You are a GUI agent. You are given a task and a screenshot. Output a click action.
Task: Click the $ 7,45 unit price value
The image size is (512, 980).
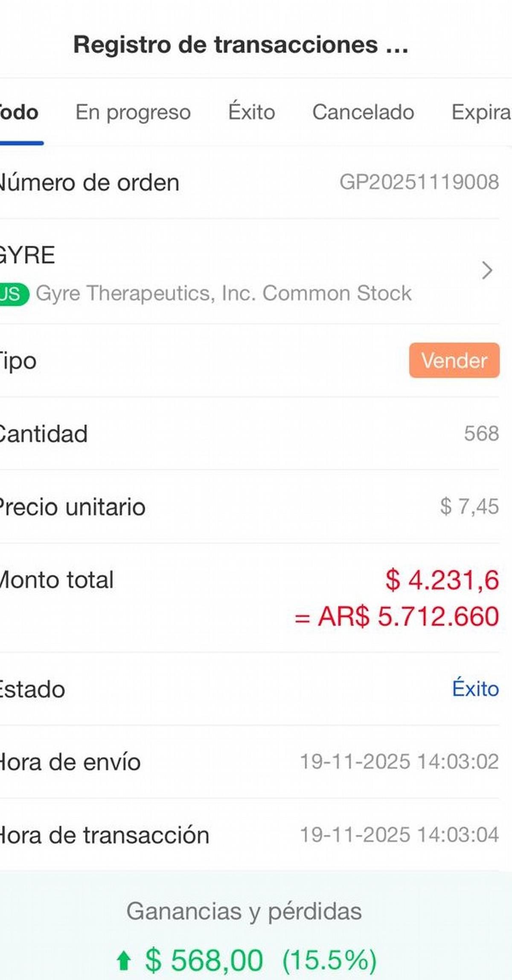pyautogui.click(x=469, y=507)
